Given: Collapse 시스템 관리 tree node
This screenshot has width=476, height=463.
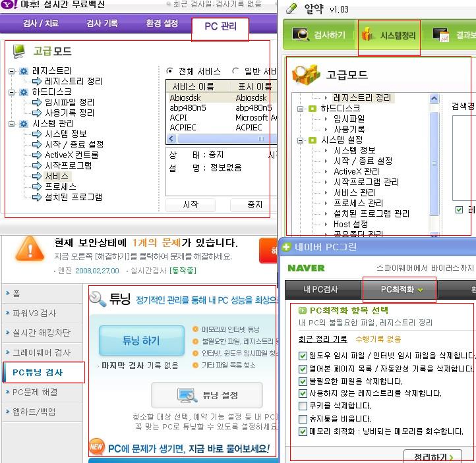Looking at the screenshot, I should (x=11, y=124).
